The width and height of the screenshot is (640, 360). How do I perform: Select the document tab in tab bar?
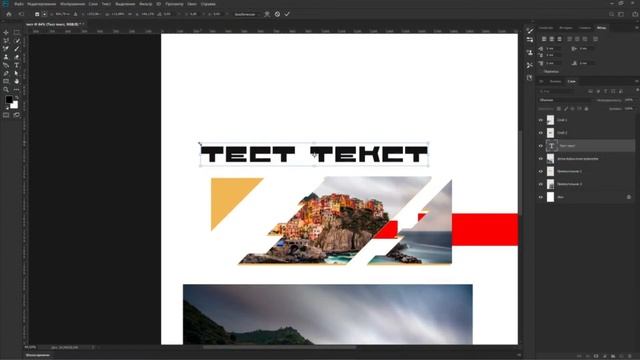(55, 24)
